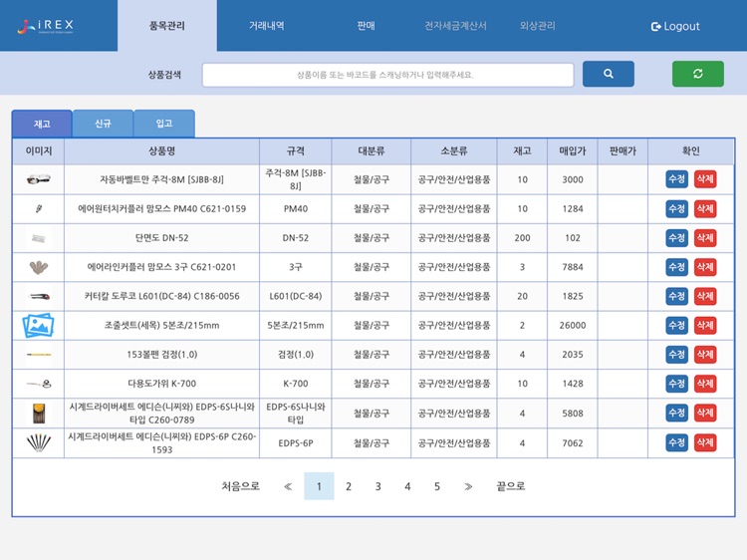Click the 매입가 column header
Screen dimensions: 747x560
[573, 151]
